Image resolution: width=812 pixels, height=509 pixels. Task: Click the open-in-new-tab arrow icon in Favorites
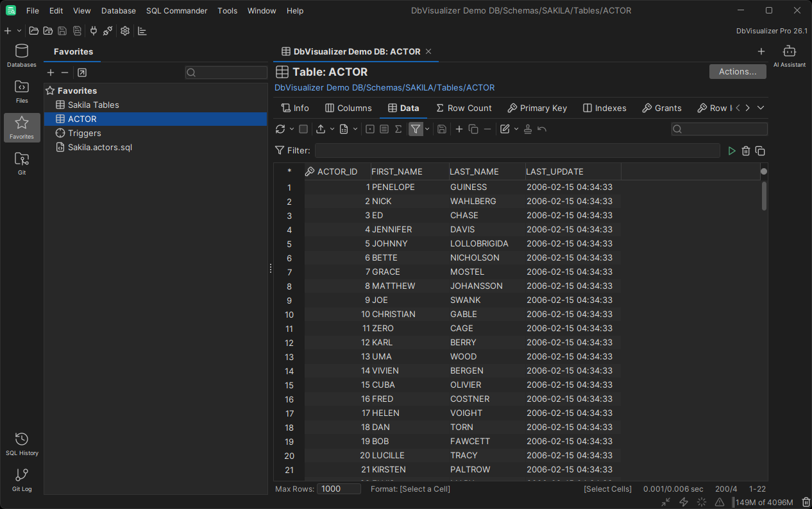click(82, 73)
